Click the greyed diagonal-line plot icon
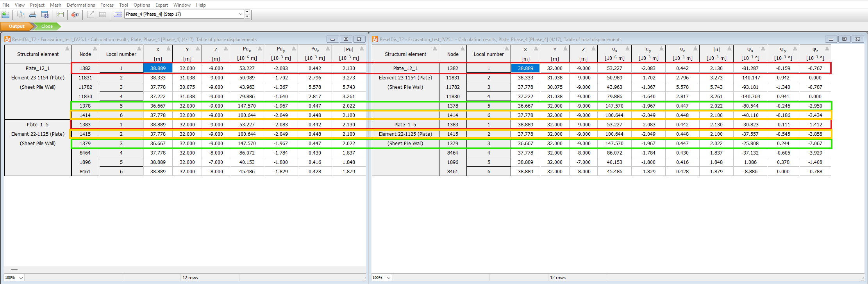Image resolution: width=868 pixels, height=284 pixels. 91,14
